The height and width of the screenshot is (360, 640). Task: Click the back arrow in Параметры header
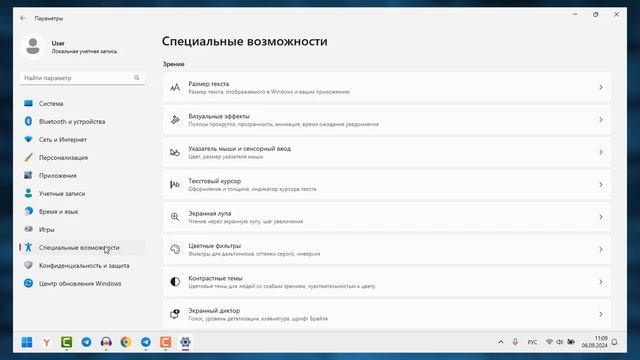[23, 18]
